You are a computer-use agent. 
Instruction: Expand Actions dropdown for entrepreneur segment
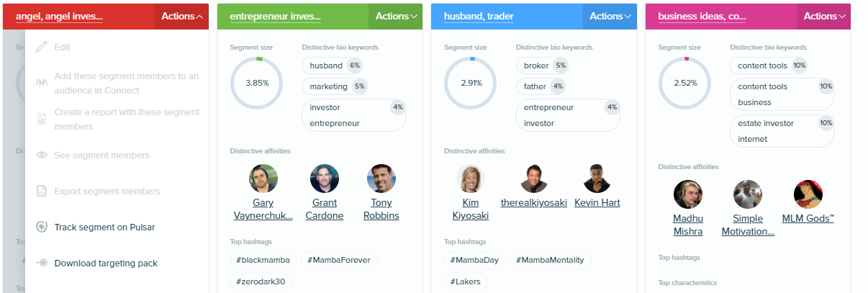tap(395, 16)
